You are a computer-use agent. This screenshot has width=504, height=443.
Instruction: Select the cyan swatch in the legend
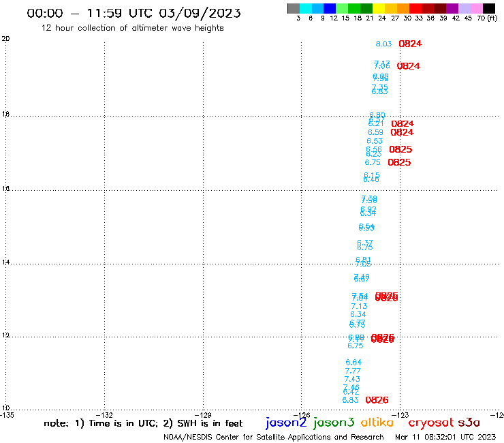point(306,8)
